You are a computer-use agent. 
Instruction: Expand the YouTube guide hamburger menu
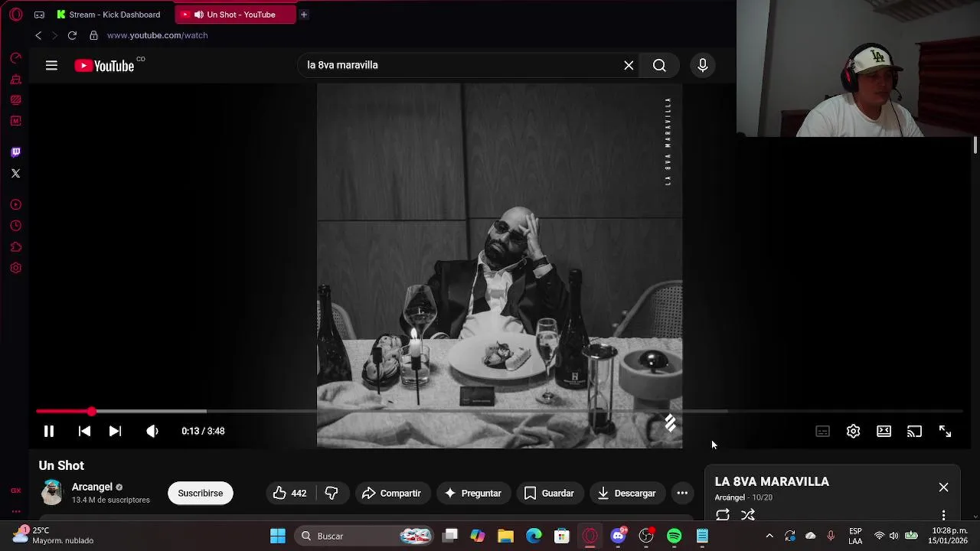click(51, 66)
